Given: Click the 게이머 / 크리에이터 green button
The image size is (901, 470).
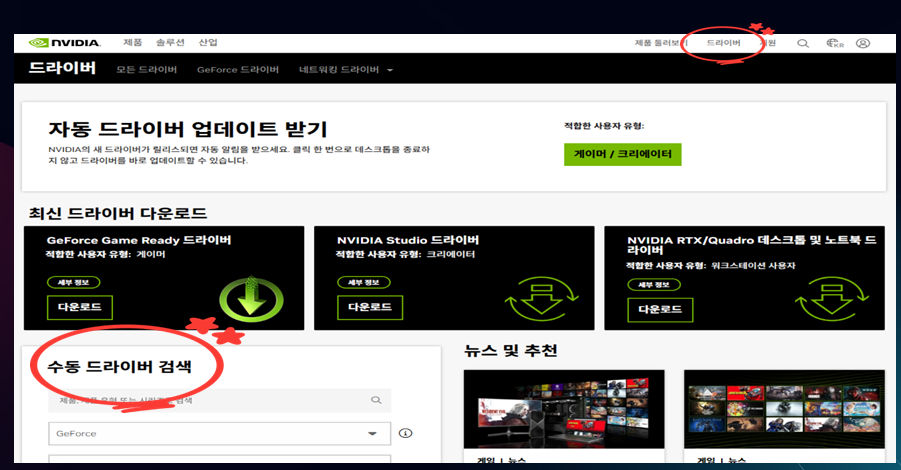Looking at the screenshot, I should pos(623,154).
